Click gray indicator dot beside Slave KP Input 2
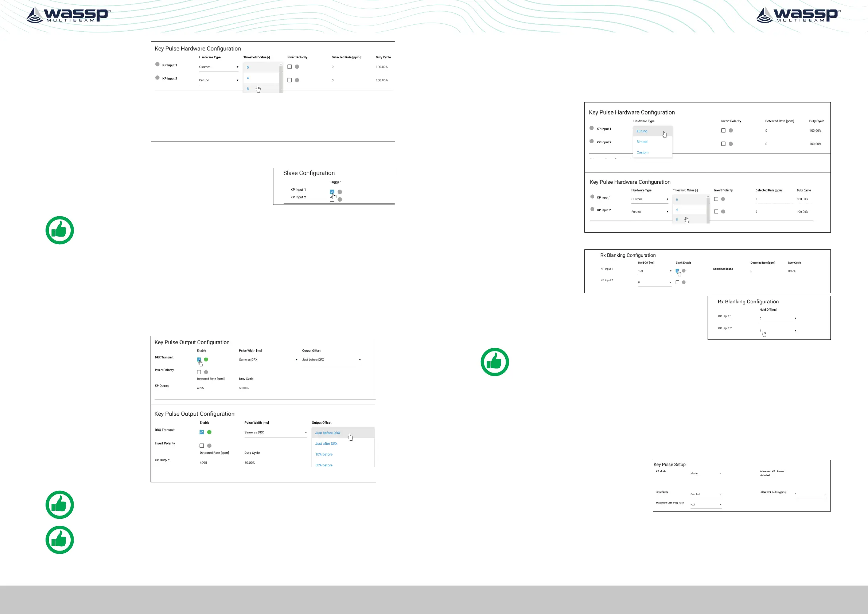Screen dimensions: 868x614 (x=340, y=200)
